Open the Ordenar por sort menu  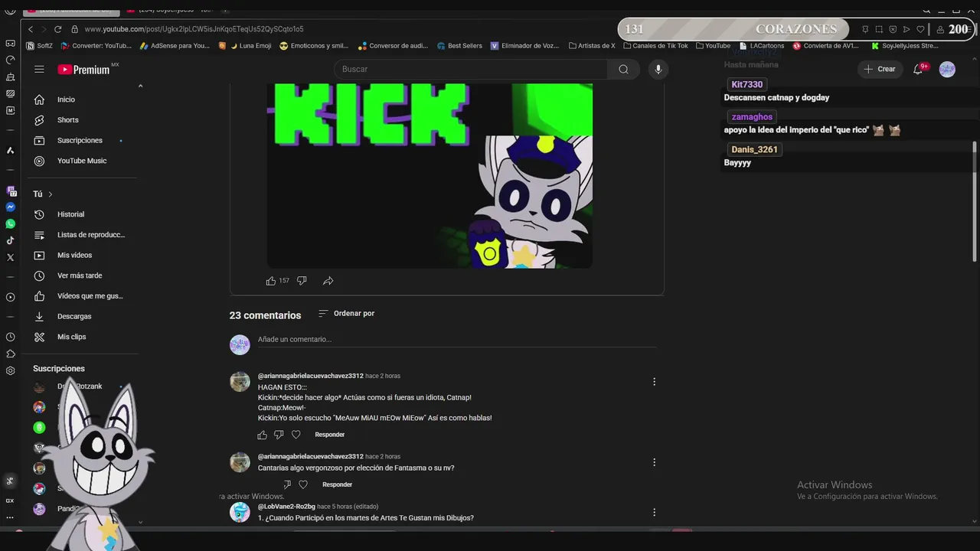point(346,313)
